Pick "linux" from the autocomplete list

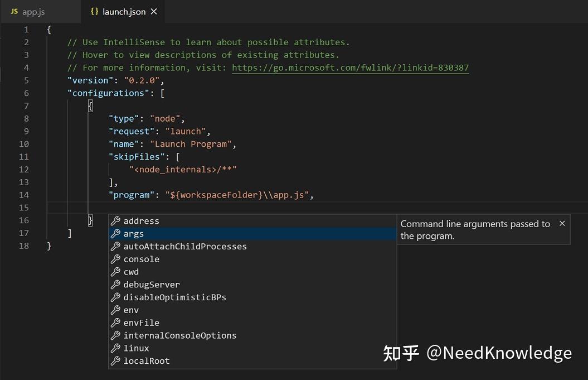coord(136,348)
